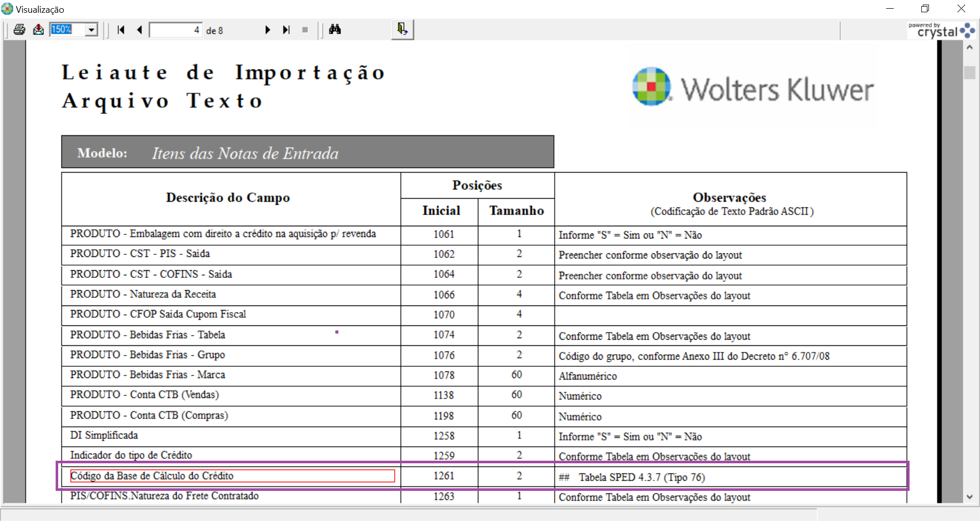The height and width of the screenshot is (521, 980).
Task: Click the exit door icon in toolbar
Action: click(402, 29)
